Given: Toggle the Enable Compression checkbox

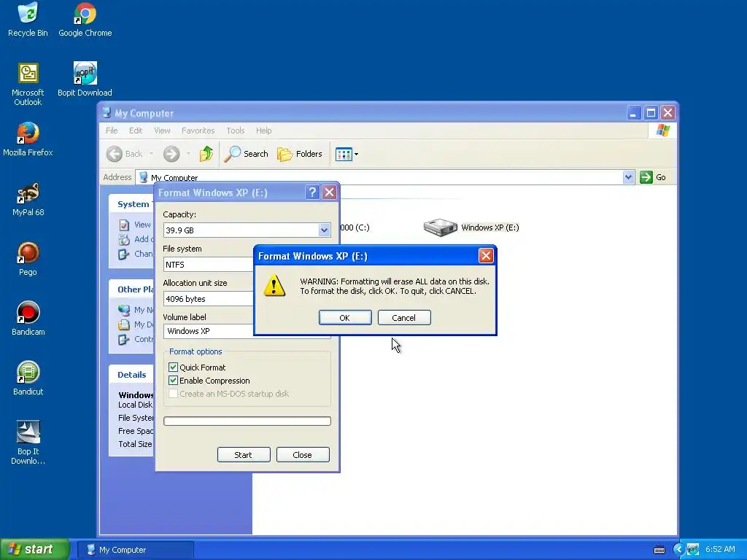Looking at the screenshot, I should click(x=174, y=381).
